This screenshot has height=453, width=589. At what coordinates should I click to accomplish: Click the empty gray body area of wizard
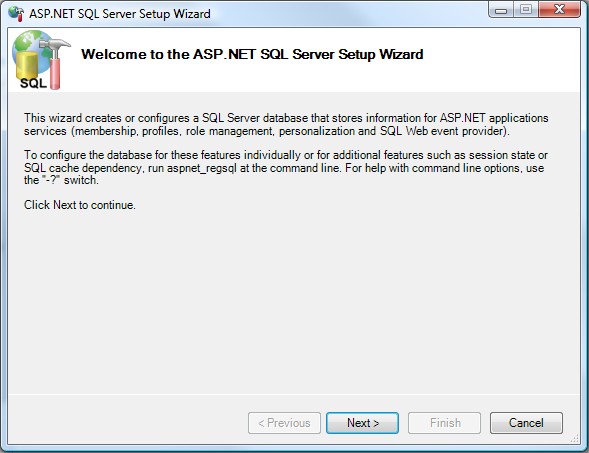[294, 300]
